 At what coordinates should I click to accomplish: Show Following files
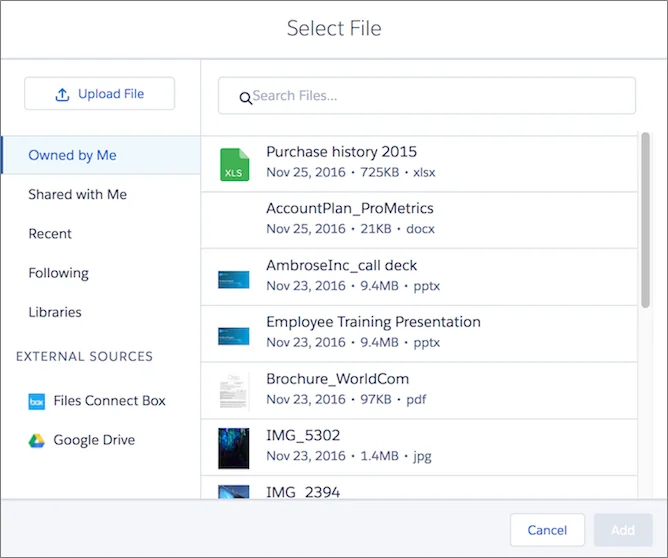[58, 273]
